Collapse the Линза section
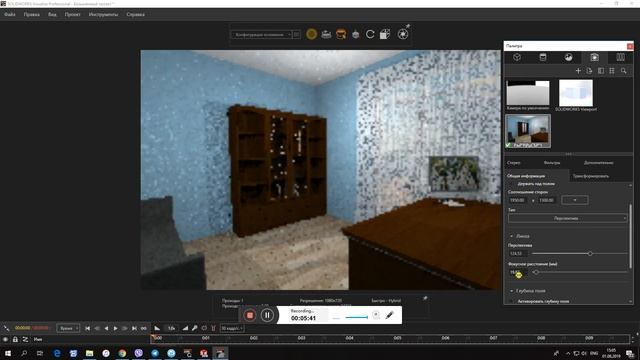The height and width of the screenshot is (360, 640). point(511,236)
